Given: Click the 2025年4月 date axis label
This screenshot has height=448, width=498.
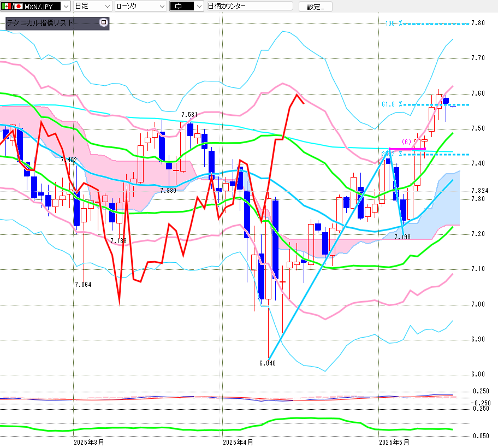Looking at the screenshot, I should tap(238, 443).
